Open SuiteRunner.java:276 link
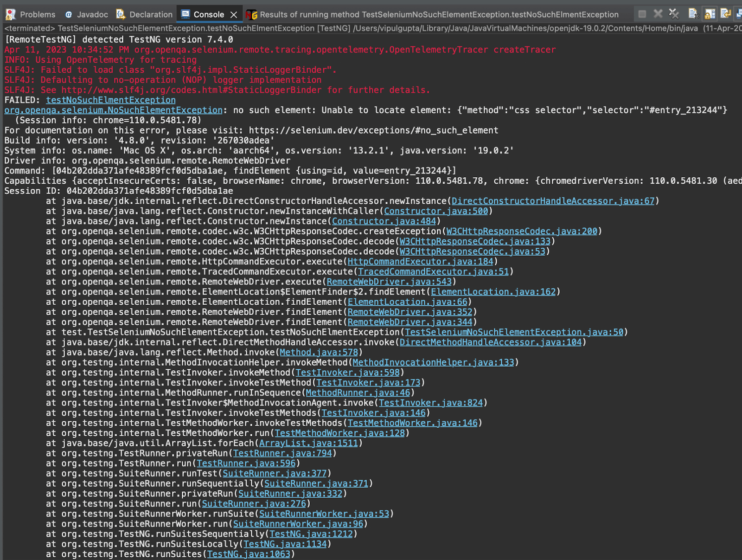 pos(254,504)
